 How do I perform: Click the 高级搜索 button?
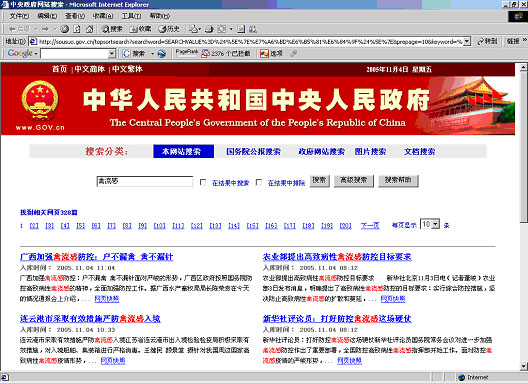tap(354, 181)
